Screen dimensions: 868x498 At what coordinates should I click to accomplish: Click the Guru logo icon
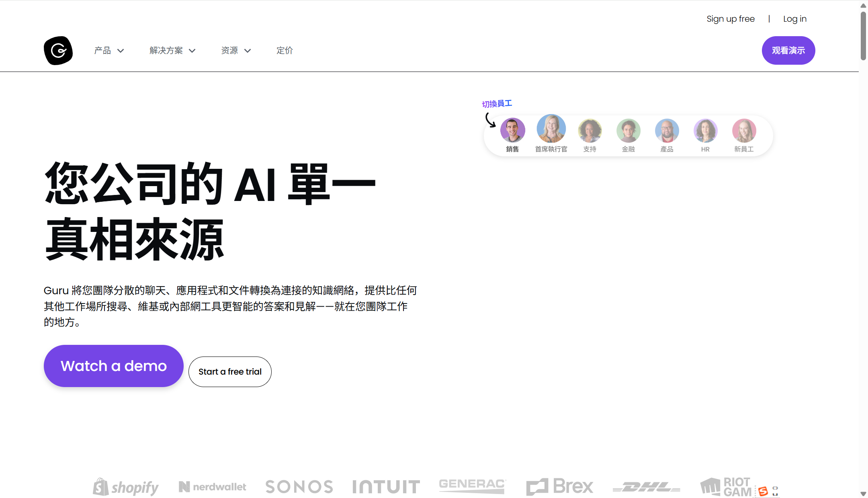tap(58, 51)
